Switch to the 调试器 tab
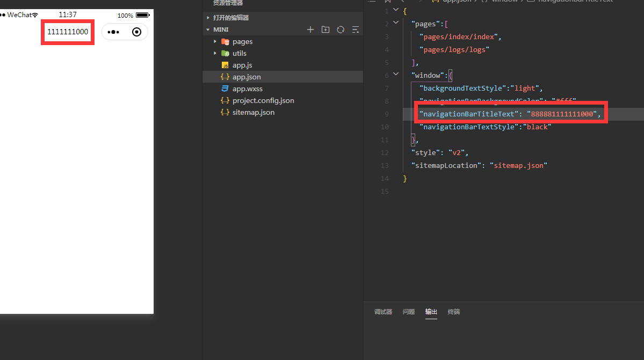This screenshot has height=360, width=644. point(383,312)
